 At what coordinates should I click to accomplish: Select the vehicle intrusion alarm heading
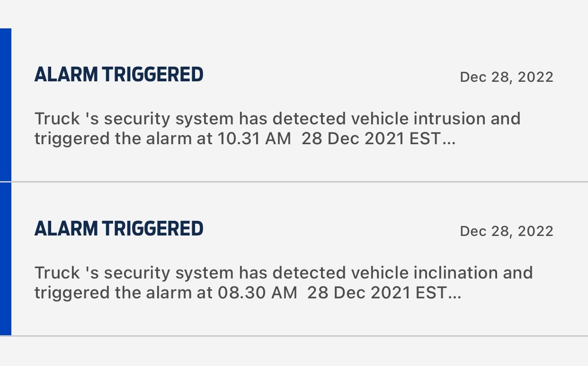(118, 74)
